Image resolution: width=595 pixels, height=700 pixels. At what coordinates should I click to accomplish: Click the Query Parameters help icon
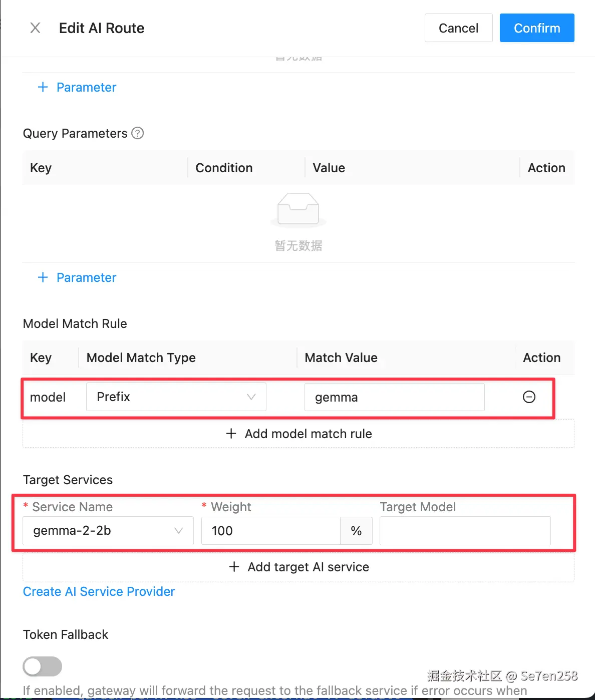click(137, 133)
